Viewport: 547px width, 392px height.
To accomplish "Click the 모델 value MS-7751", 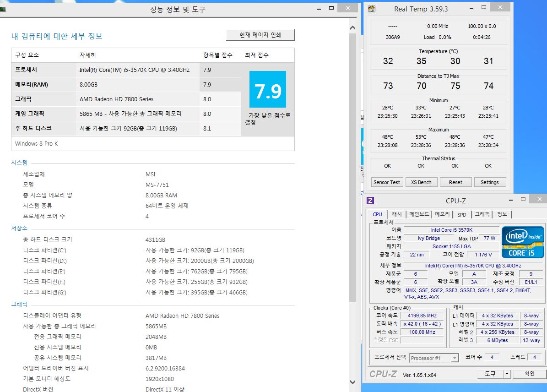I will pos(157,185).
